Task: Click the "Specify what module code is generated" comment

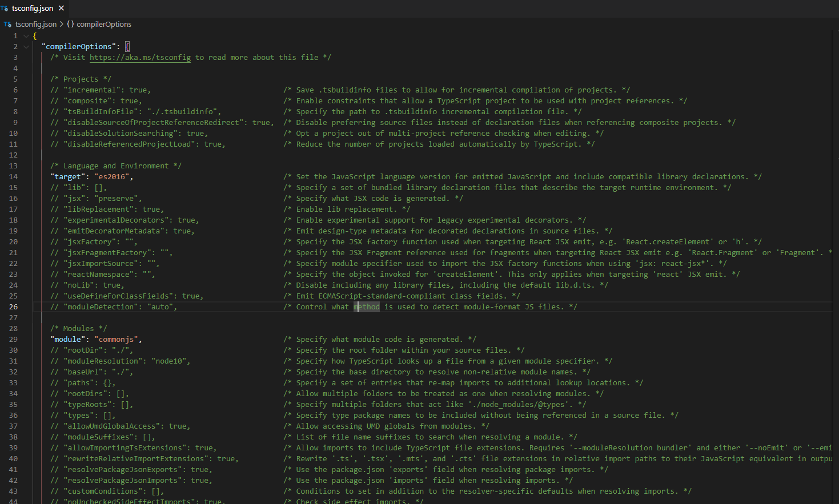Action: click(x=380, y=340)
